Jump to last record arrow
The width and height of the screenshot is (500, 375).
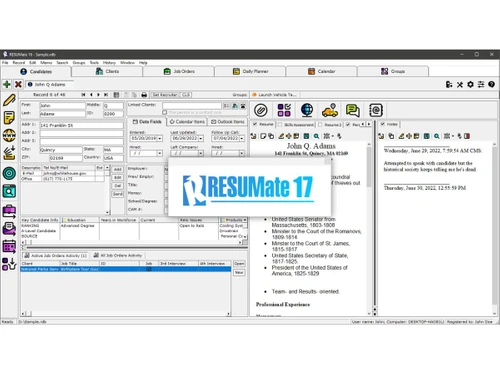tap(106, 95)
